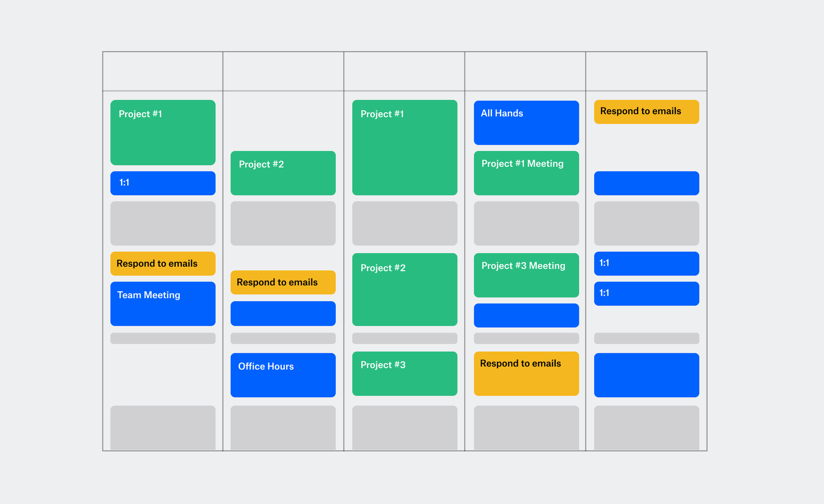Open Project #2 block in third column
Screen dimensions: 824x504
tap(404, 289)
